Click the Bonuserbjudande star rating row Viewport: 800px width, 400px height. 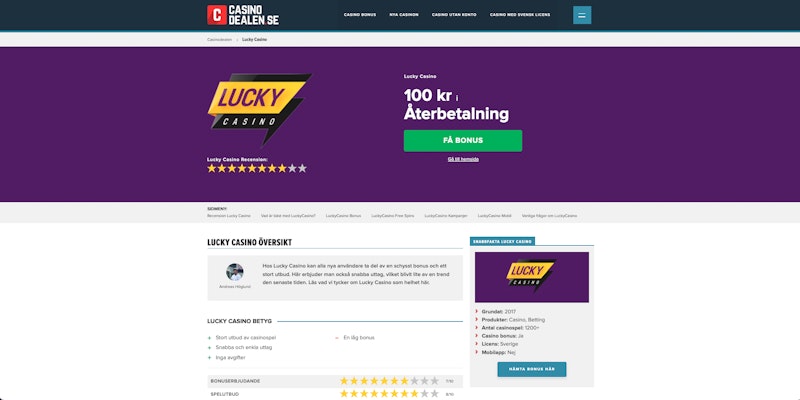pos(335,381)
